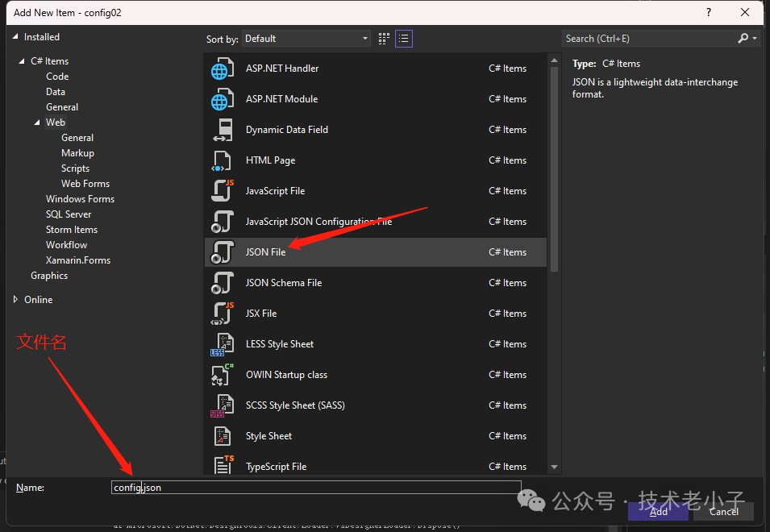Switch to list view layout
The height and width of the screenshot is (532, 770).
click(404, 38)
